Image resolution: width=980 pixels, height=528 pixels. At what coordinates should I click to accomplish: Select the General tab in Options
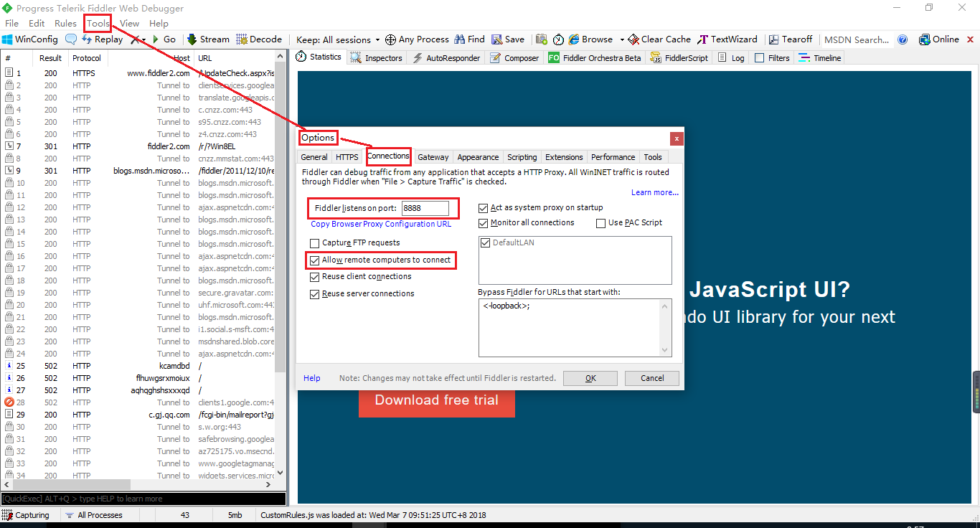pyautogui.click(x=314, y=157)
